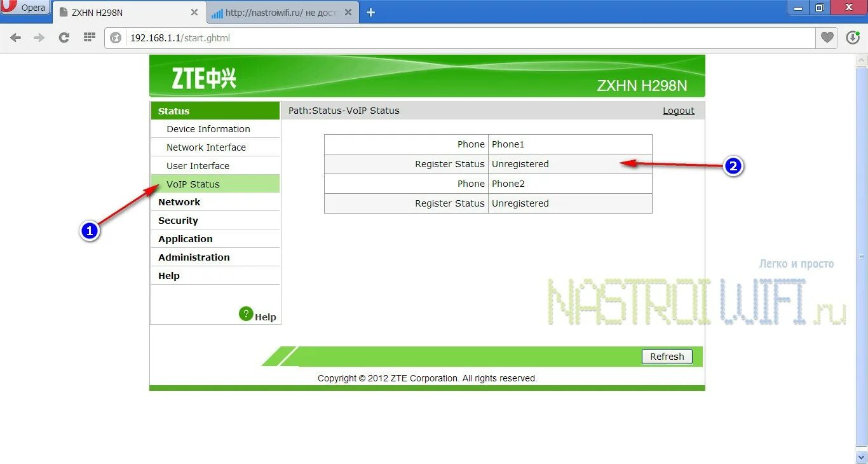Click the Refresh button
868x464 pixels.
(x=667, y=357)
